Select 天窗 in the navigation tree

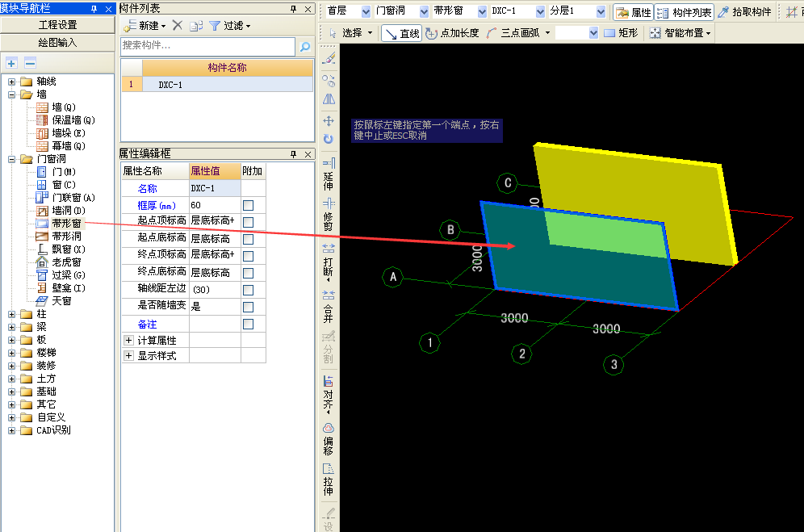tap(61, 301)
